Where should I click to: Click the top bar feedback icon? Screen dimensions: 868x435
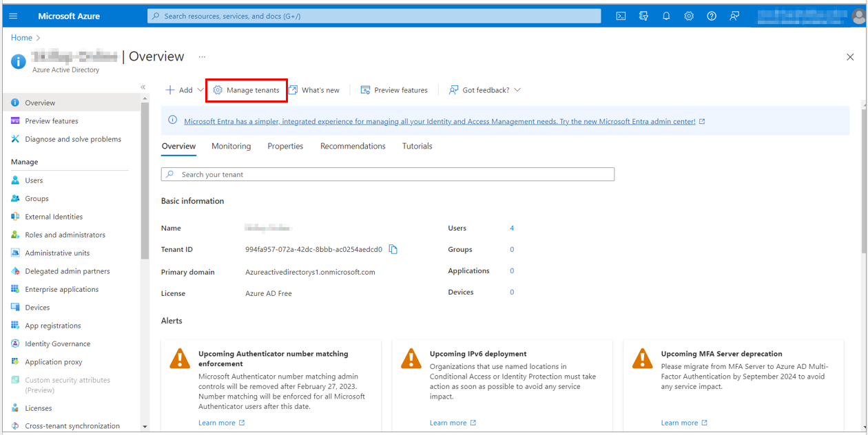(734, 16)
